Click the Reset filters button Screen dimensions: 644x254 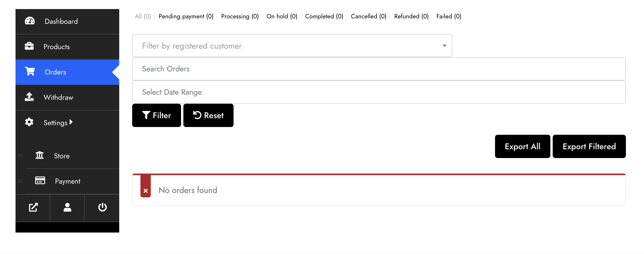coord(208,115)
